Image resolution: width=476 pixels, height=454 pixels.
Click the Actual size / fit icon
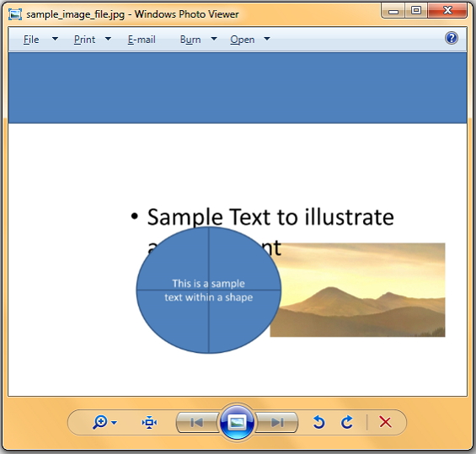(149, 423)
